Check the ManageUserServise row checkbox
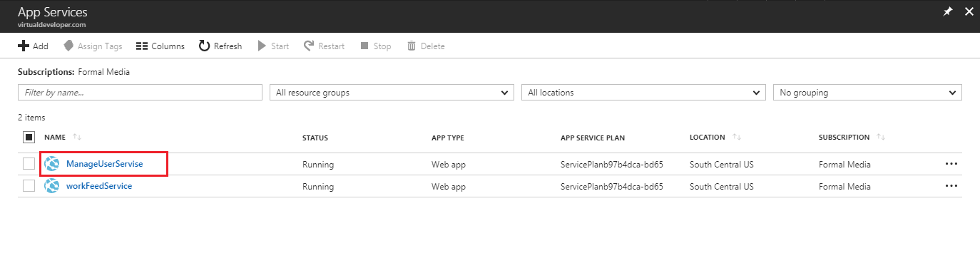 coord(29,164)
